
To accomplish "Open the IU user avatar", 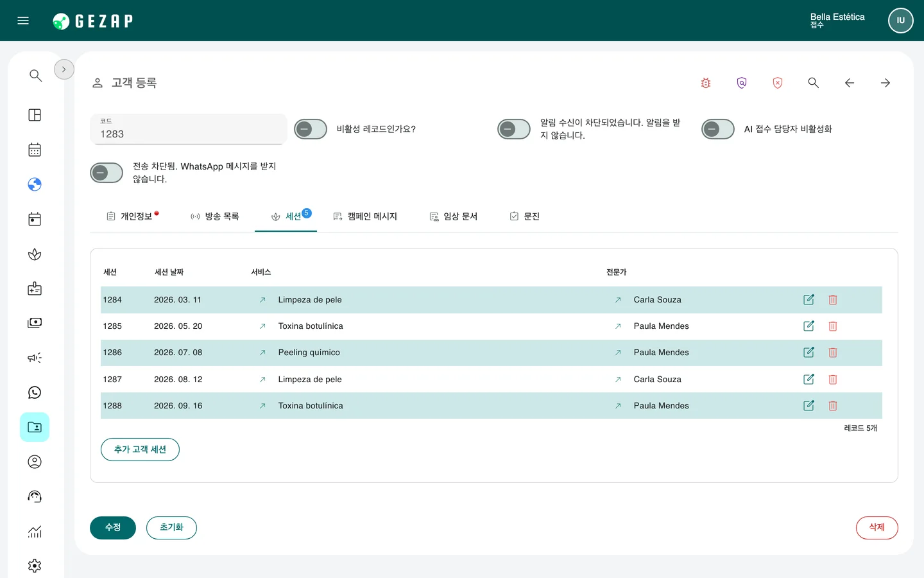I will (x=901, y=21).
